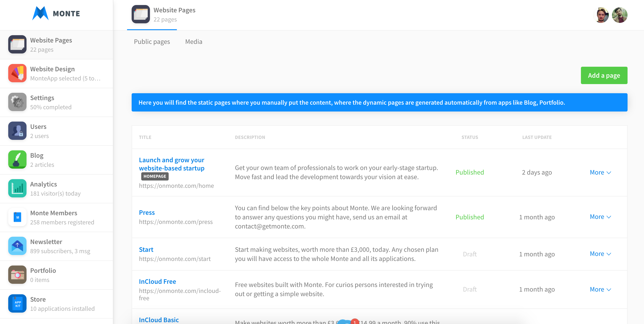The image size is (644, 324).
Task: Click the https://onmonte.com/start URL
Action: 175,259
